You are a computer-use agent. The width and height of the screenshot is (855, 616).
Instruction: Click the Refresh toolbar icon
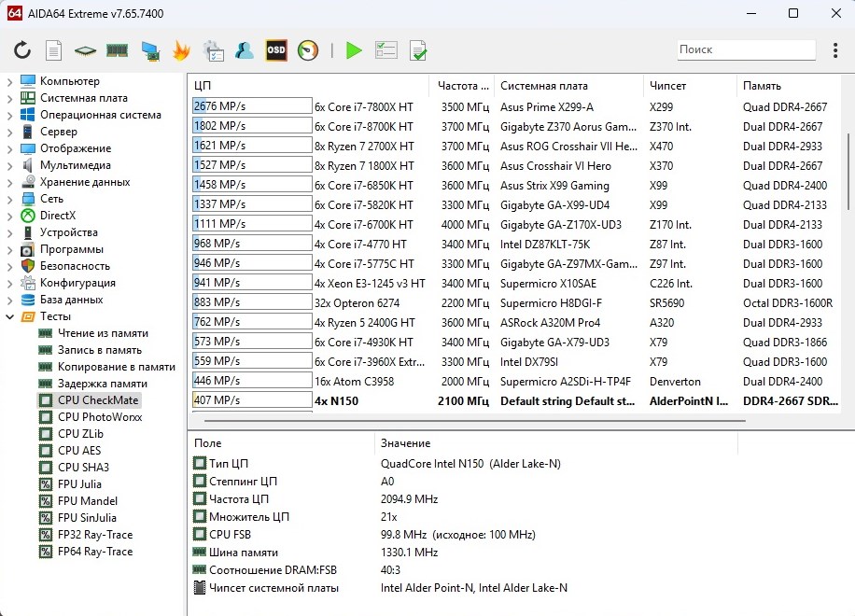point(22,50)
